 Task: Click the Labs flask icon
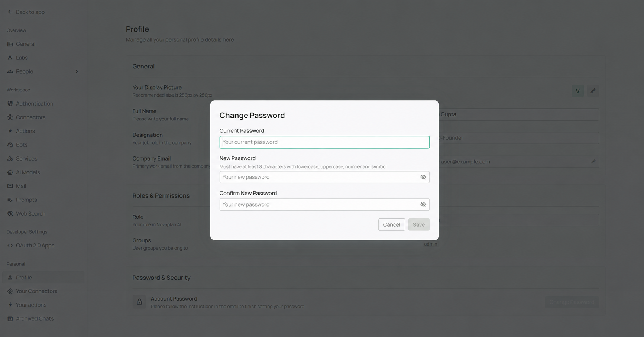coord(10,58)
